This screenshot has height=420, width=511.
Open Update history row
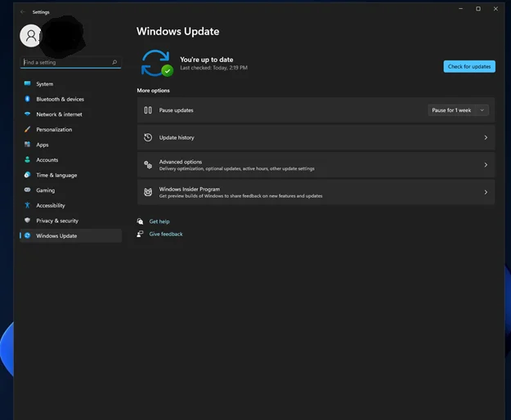click(316, 137)
